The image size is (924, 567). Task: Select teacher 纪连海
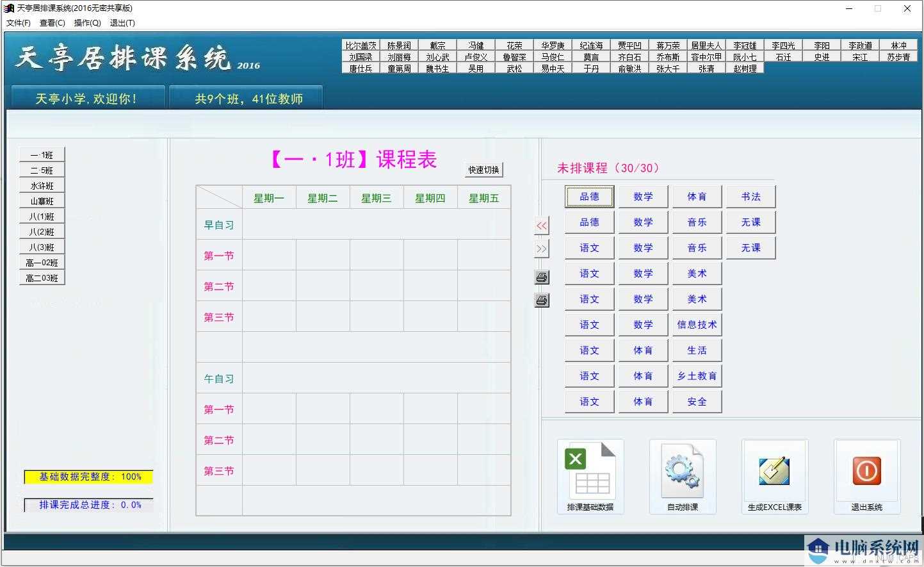tap(592, 45)
